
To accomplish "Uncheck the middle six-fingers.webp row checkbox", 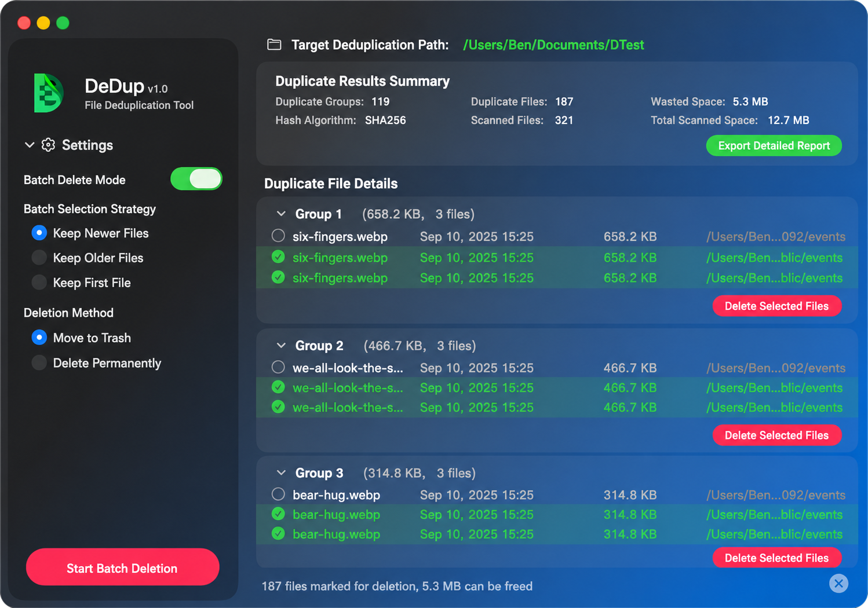I will (x=278, y=257).
